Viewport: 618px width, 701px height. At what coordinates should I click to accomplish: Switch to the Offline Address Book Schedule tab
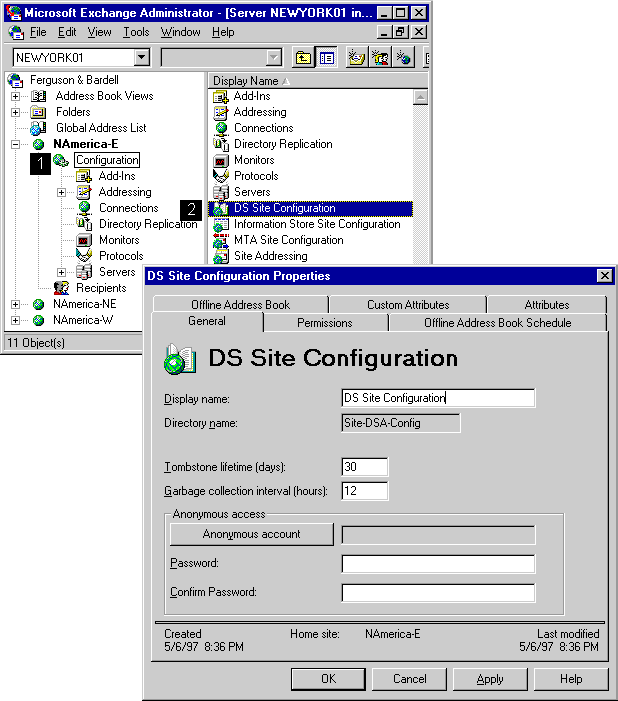coord(498,323)
